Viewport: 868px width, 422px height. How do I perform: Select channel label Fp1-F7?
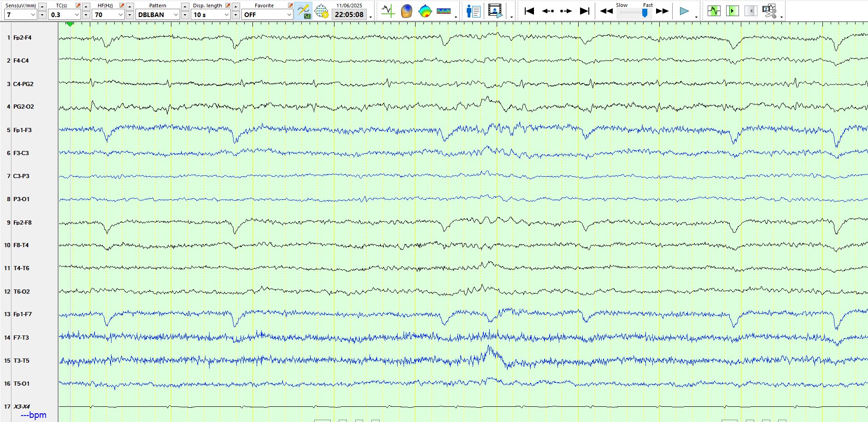(23, 314)
